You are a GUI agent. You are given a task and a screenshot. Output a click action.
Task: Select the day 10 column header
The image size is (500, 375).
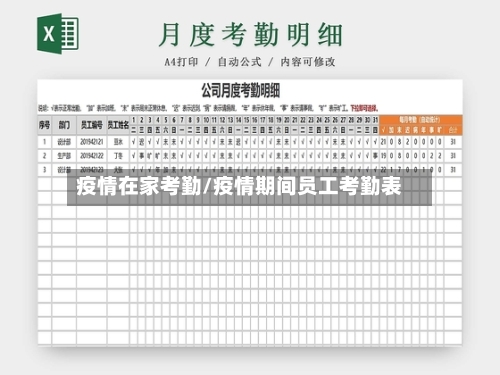(206, 120)
